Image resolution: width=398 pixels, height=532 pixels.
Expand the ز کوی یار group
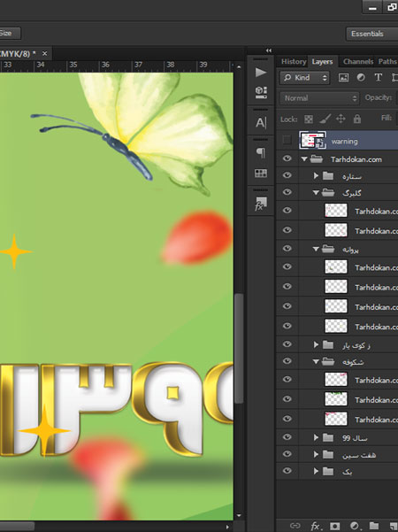coord(316,344)
